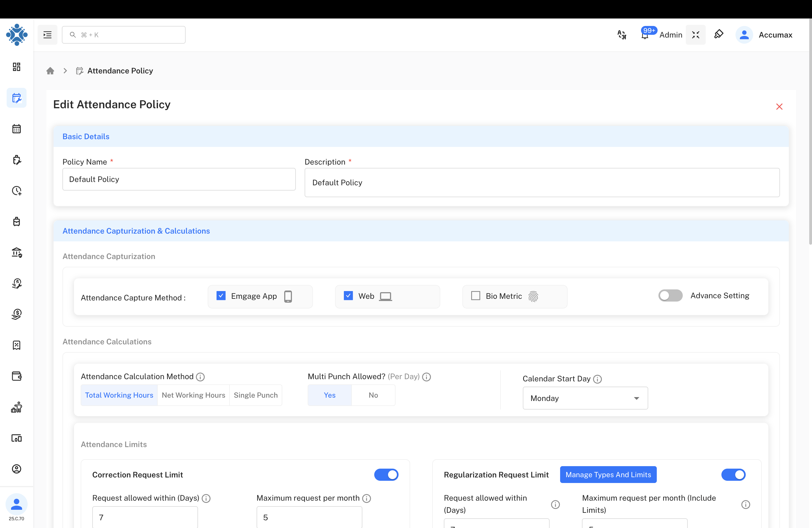Click Manage Types And Limits button
The height and width of the screenshot is (528, 812).
(608, 474)
